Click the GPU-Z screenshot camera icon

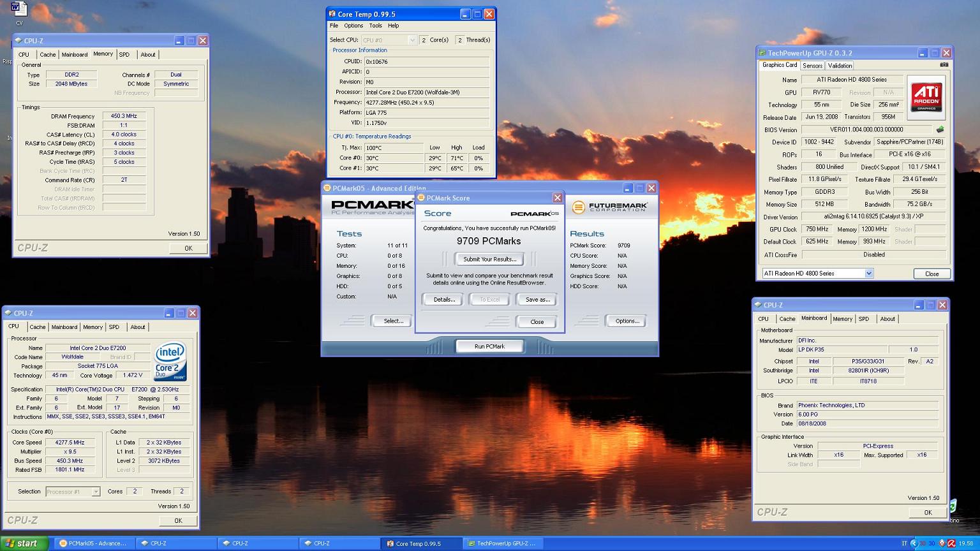point(944,64)
